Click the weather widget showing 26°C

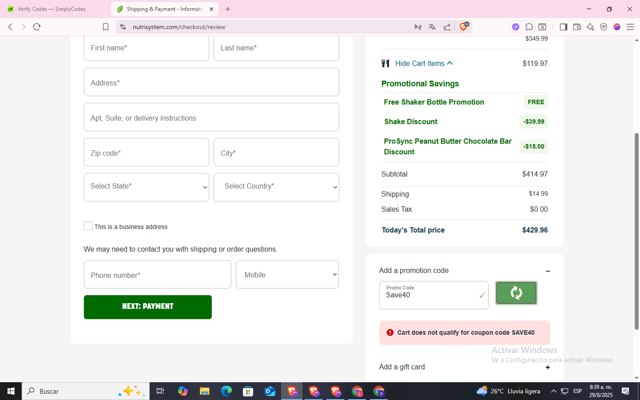(508, 391)
